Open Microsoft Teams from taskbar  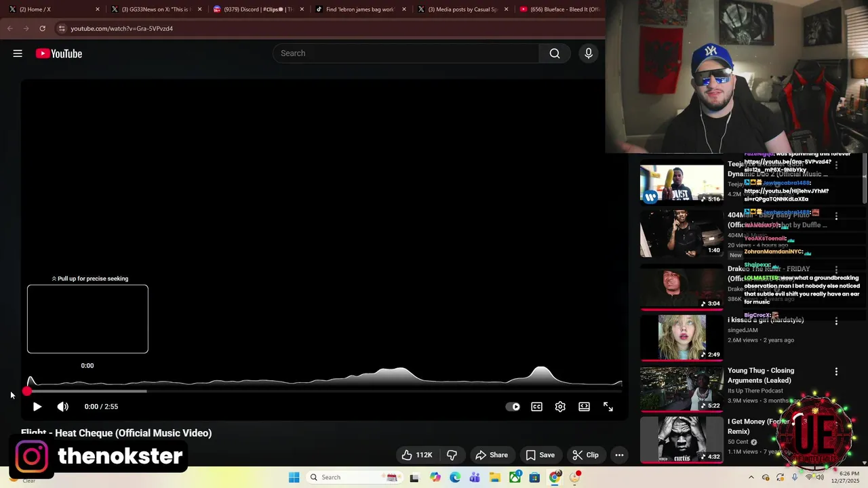[475, 477]
